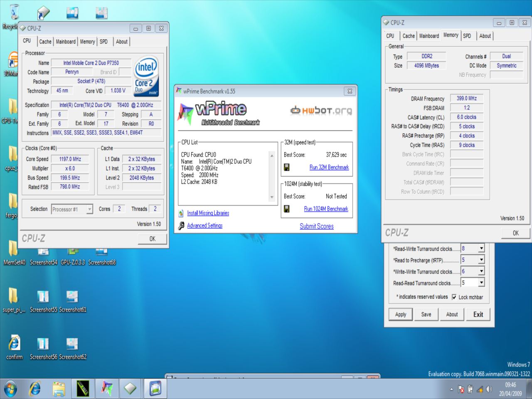Click OK in the CPU-Z memory timings window
The width and height of the screenshot is (532, 399).
[x=516, y=233]
